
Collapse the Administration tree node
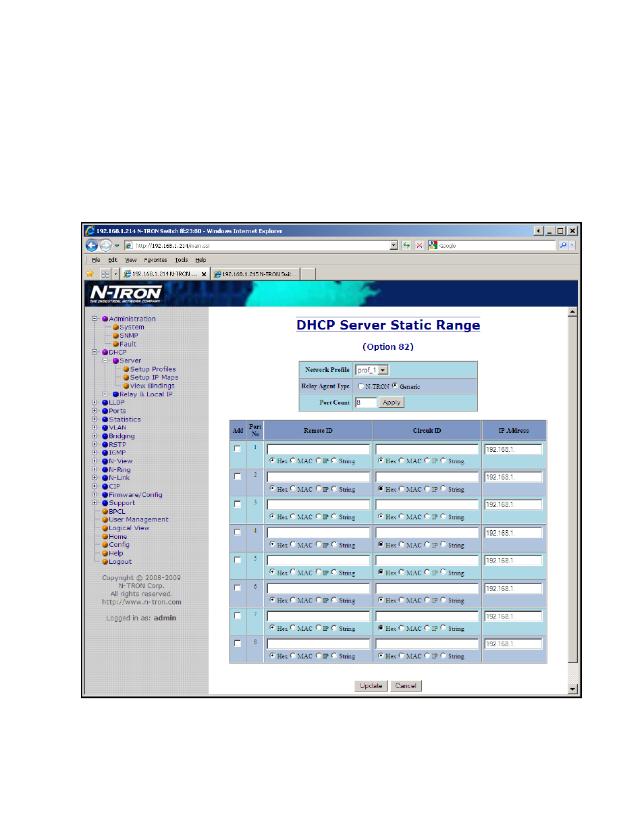click(x=95, y=319)
